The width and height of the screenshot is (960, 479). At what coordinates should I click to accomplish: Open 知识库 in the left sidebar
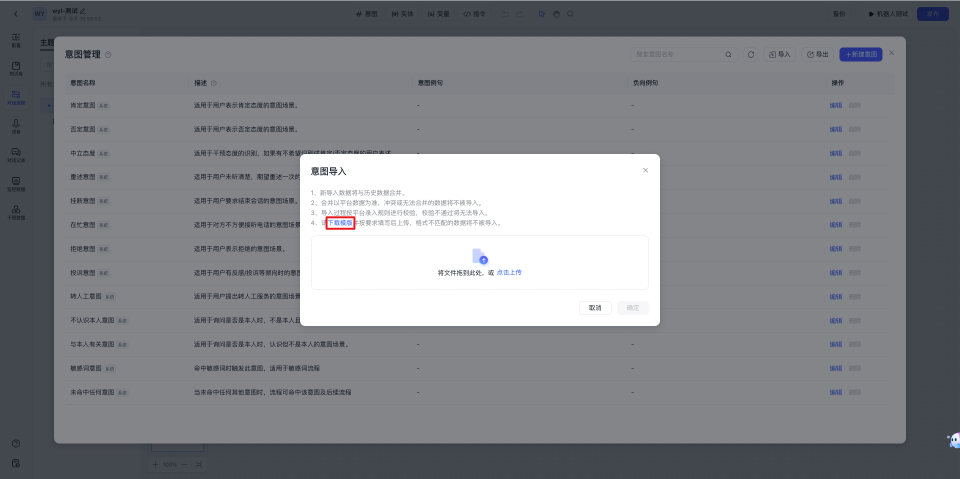click(16, 69)
